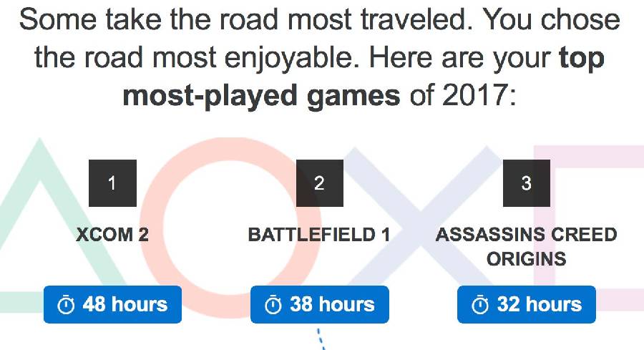Click the dotted blue line below 38 hours
644x350 pixels.
321,339
